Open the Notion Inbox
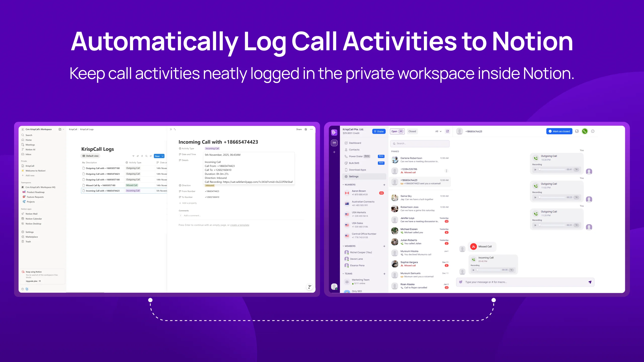Image resolution: width=644 pixels, height=362 pixels. [x=26, y=154]
